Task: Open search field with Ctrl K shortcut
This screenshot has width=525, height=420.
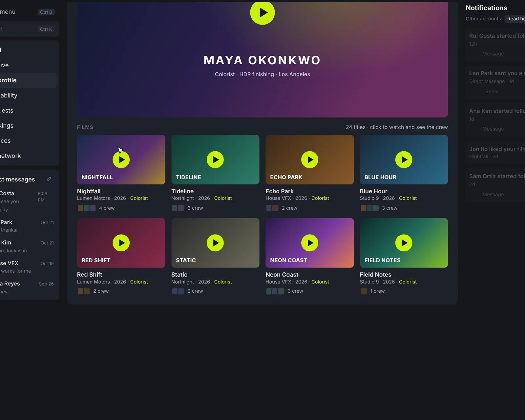Action: pos(29,29)
